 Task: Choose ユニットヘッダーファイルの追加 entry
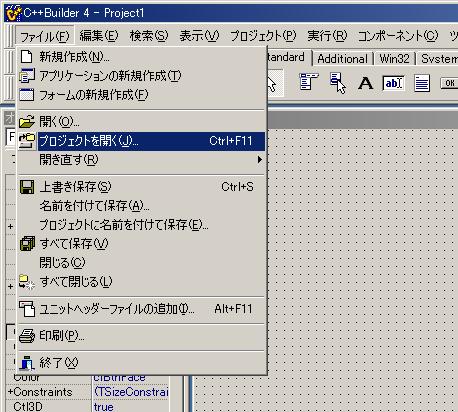[141, 309]
